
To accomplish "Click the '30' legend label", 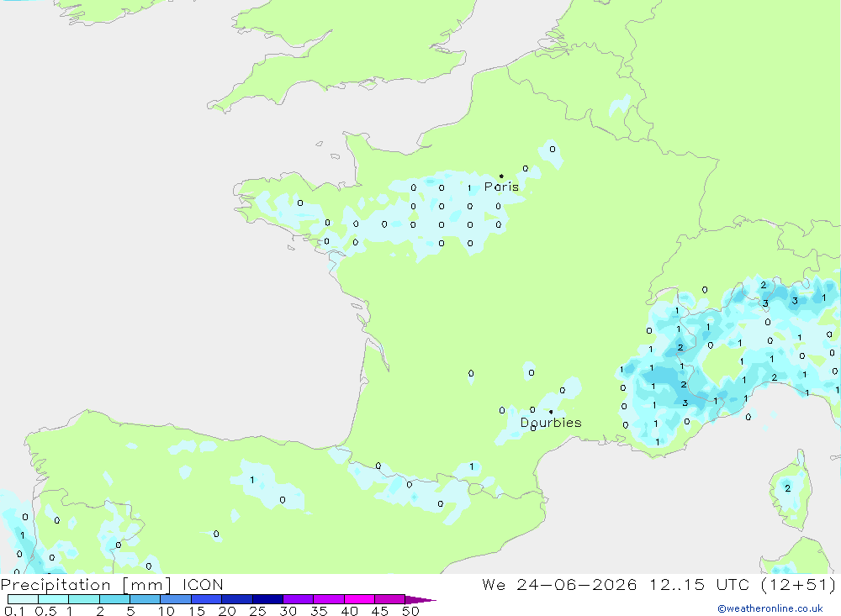I will tap(288, 611).
